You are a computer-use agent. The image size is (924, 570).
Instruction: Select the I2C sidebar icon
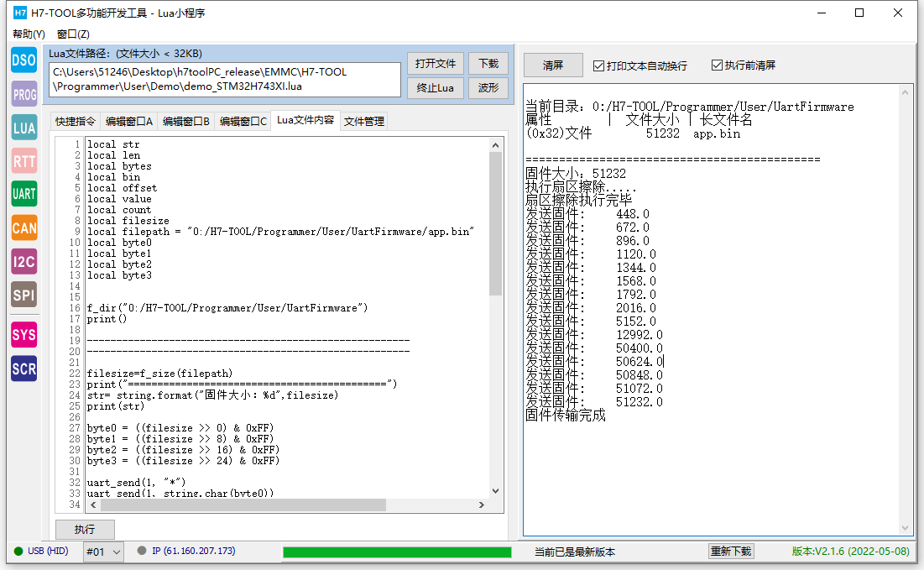click(23, 261)
